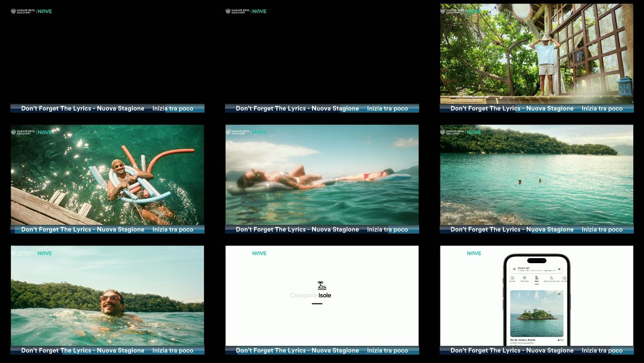Click the NOVE logo in the pool-noodle floater frame

tap(44, 132)
